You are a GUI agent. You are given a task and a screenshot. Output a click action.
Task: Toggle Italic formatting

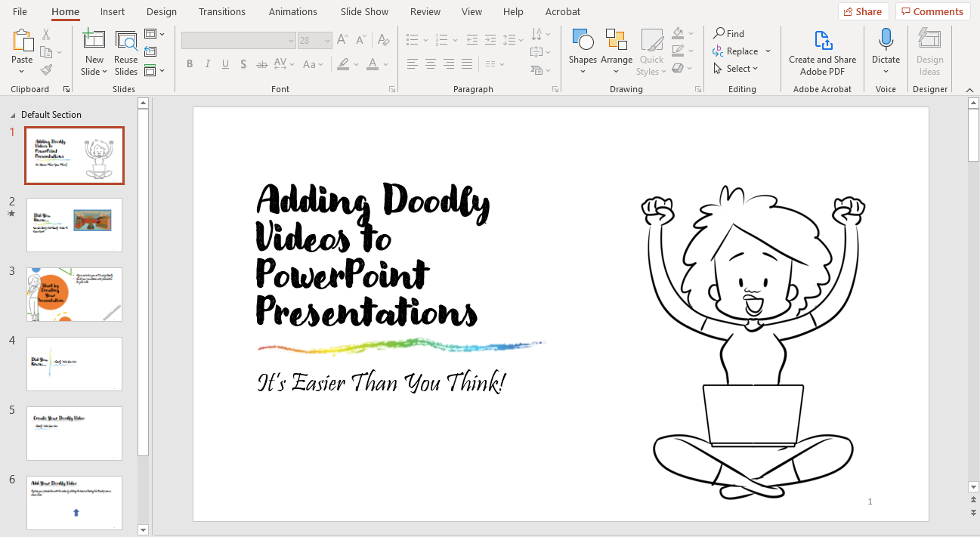208,64
